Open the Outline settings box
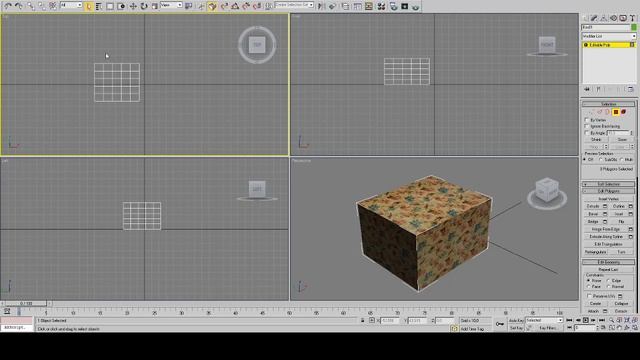Image resolution: width=640 pixels, height=360 pixels. [631, 206]
